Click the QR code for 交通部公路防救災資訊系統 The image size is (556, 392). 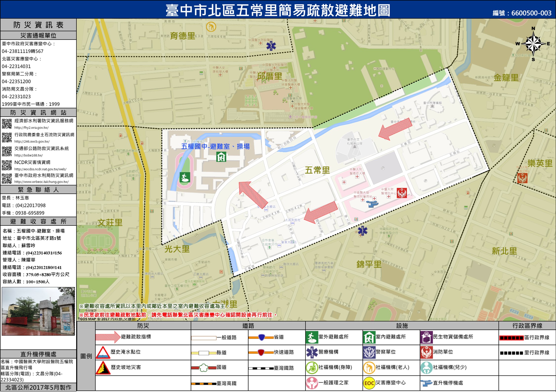[7, 151]
